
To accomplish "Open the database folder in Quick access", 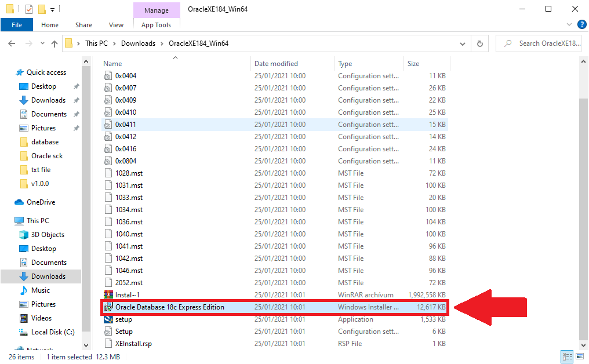I will coord(39,142).
